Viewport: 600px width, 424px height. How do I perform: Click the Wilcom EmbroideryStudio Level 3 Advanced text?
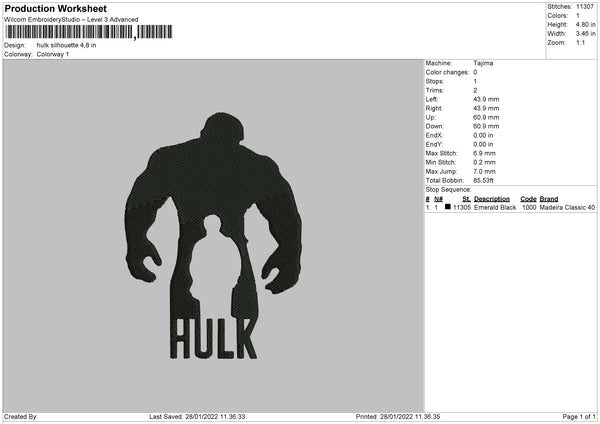coord(71,20)
